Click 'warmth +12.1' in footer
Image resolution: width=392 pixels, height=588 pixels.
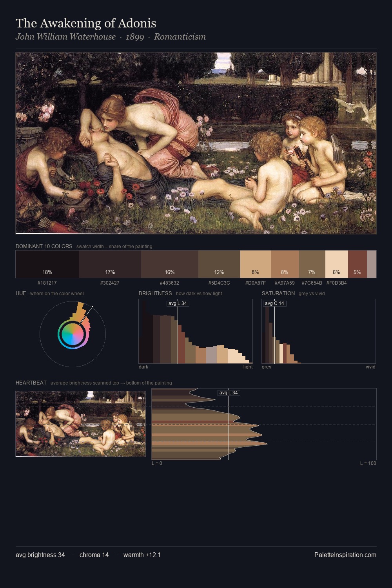(142, 555)
